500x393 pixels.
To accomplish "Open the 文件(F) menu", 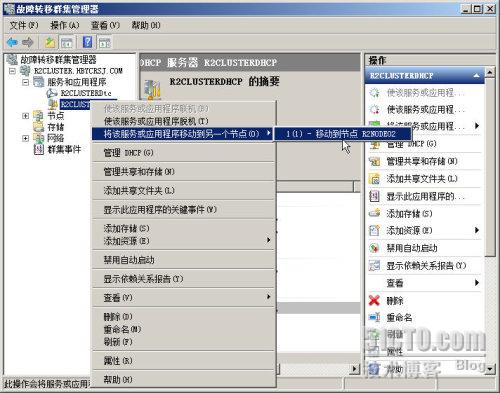I will pos(24,25).
